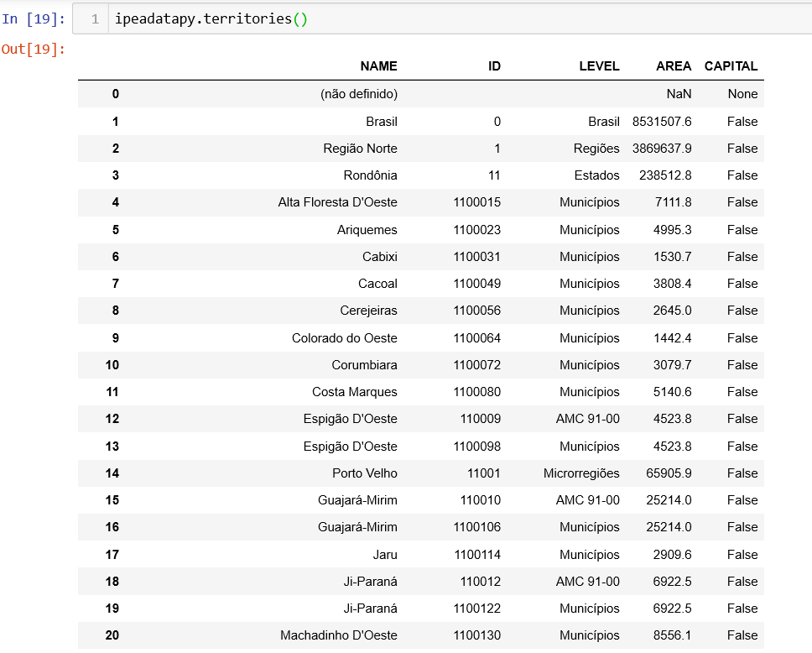
Task: Click the Out[19] output prompt
Action: click(34, 50)
